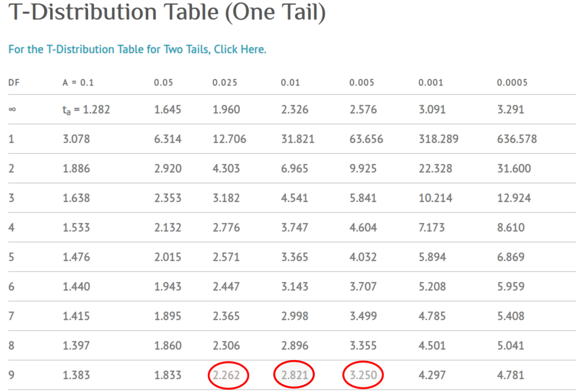Click the 0.025 column header
Viewport: 578px width, 392px height.
point(225,83)
